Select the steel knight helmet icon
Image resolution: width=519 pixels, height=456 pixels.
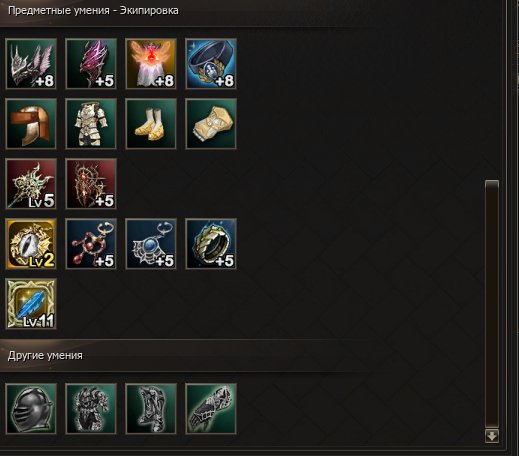click(x=31, y=409)
